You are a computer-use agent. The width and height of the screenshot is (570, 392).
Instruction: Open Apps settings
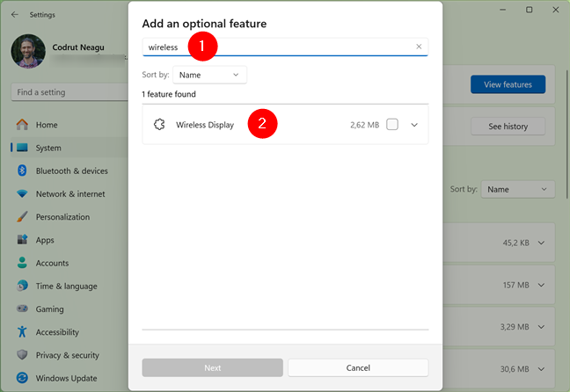69,240
